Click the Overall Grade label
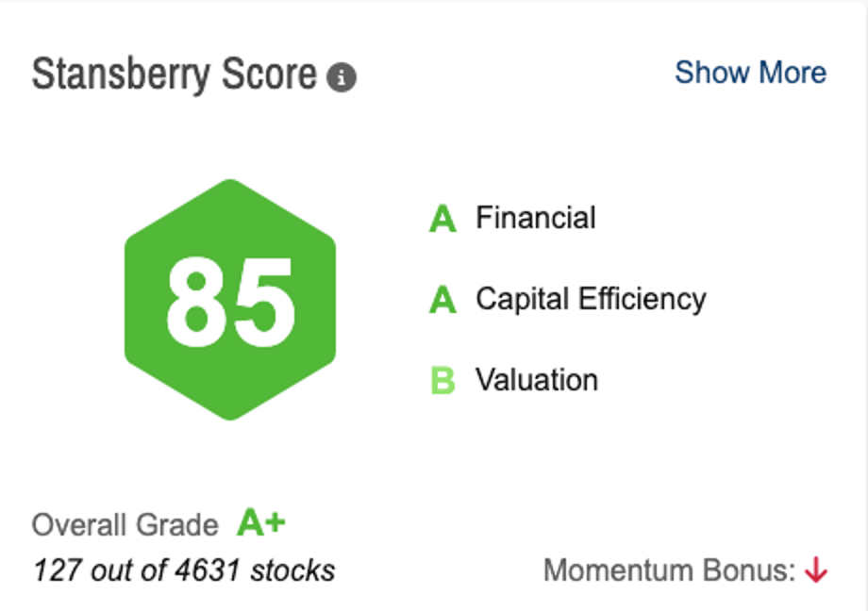The width and height of the screenshot is (868, 611). click(x=125, y=525)
